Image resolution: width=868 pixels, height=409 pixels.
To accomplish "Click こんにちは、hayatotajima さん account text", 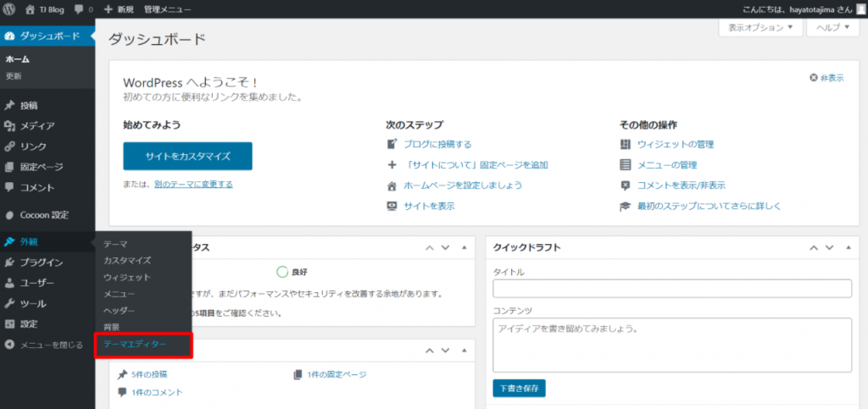I will tap(797, 9).
